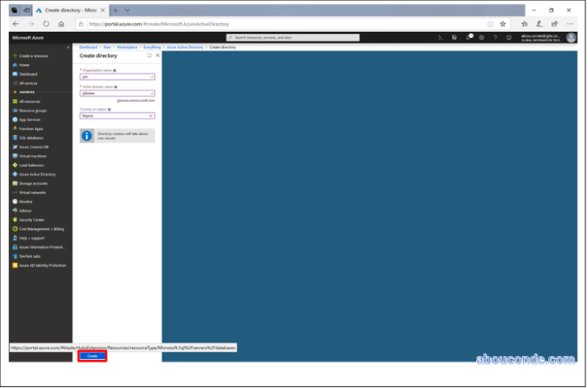Open Azure Active Directory in the sidebar
Image resolution: width=588 pixels, height=388 pixels.
click(37, 174)
